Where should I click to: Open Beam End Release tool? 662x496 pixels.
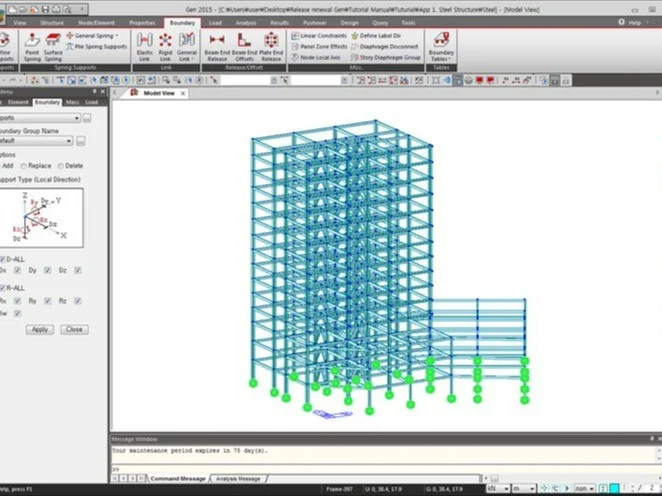[x=214, y=44]
